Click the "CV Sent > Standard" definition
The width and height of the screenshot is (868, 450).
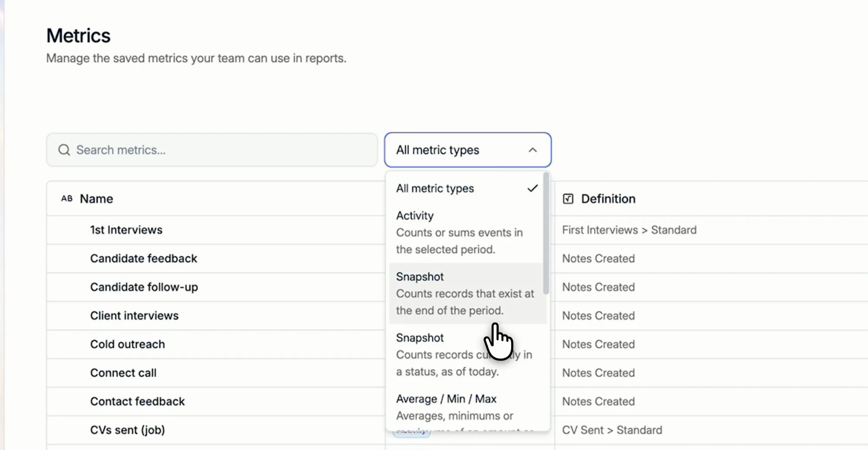[x=612, y=430]
